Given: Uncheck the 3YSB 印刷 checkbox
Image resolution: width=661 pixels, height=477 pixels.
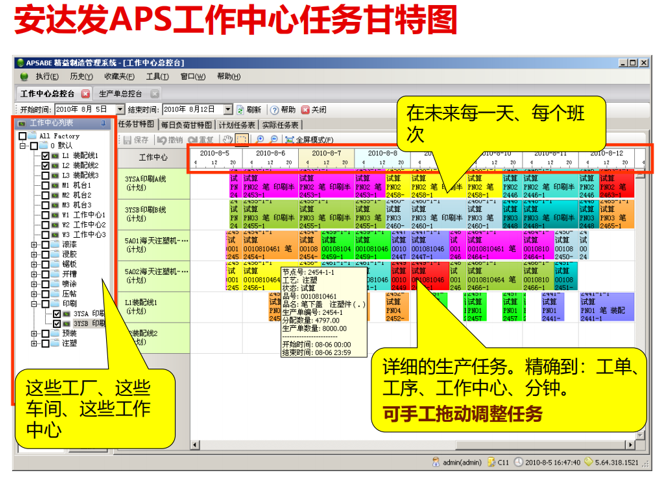Looking at the screenshot, I should coord(57,324).
